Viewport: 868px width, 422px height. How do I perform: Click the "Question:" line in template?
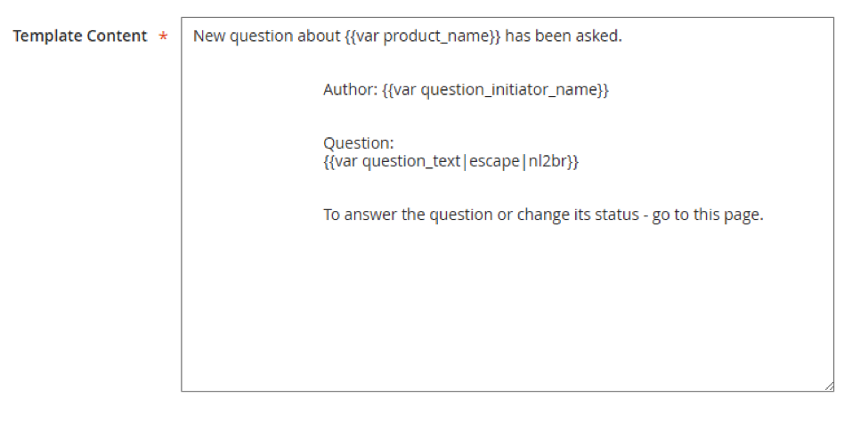coord(358,143)
